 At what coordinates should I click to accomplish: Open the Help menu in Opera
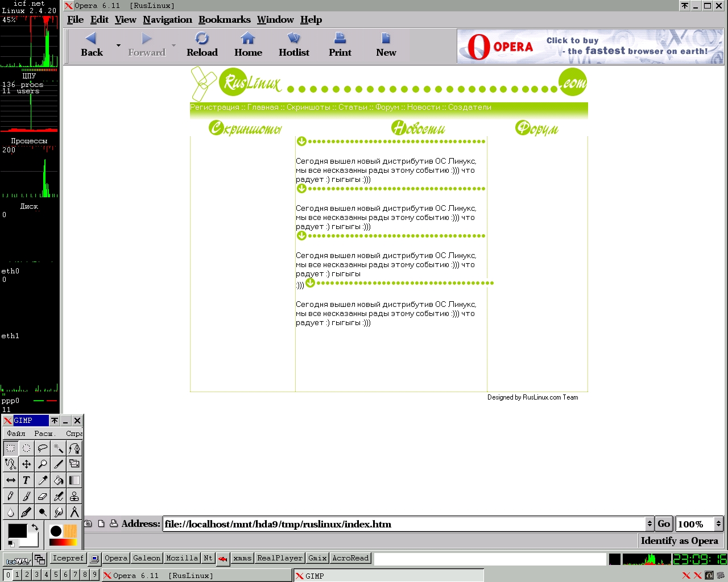tap(311, 20)
